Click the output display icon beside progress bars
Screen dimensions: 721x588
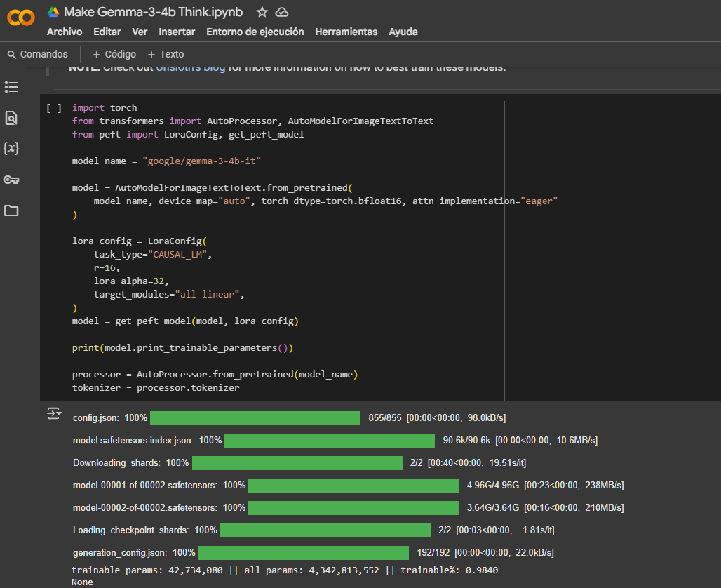(55, 413)
